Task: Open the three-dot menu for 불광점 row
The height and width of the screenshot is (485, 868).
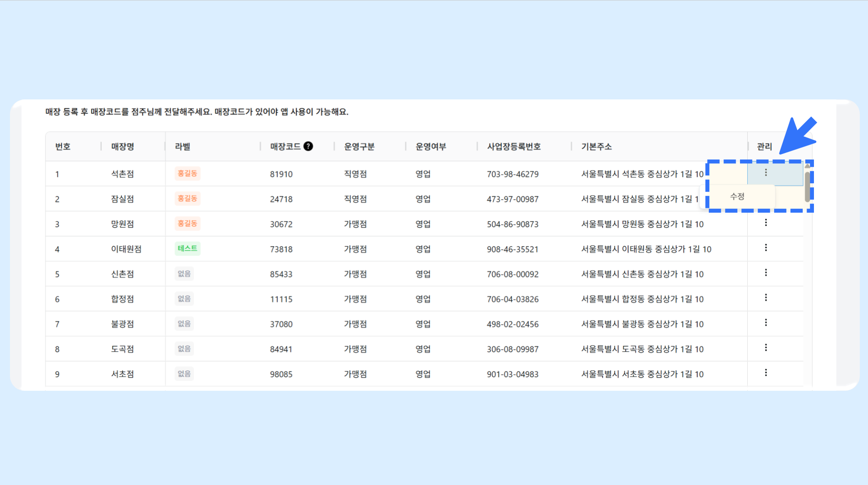Action: pyautogui.click(x=766, y=323)
